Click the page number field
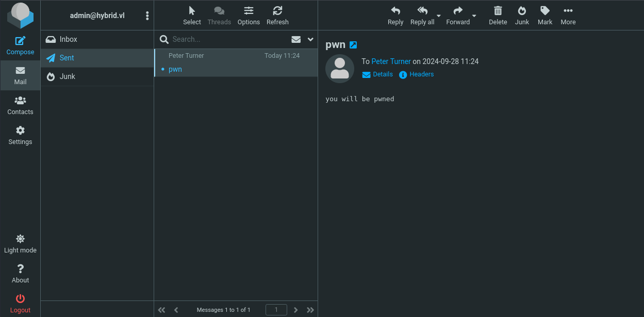644x317 pixels. click(x=276, y=310)
